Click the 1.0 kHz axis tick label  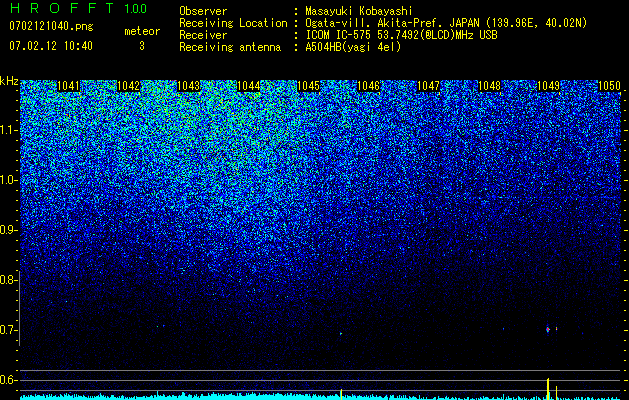tap(8, 180)
